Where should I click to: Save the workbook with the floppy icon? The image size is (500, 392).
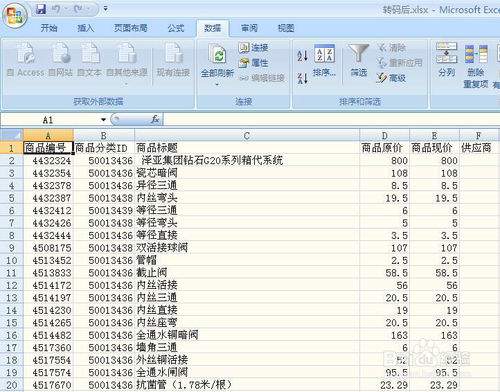(x=41, y=9)
